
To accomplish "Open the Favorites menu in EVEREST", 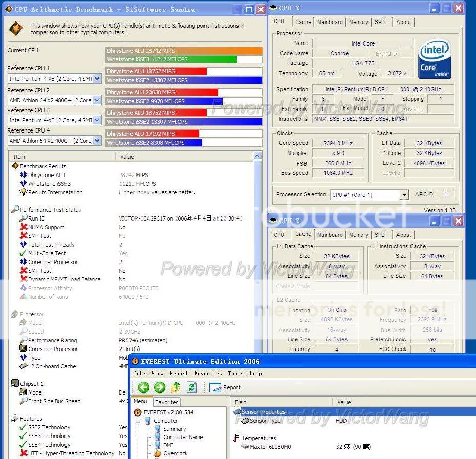I will coord(208,373).
